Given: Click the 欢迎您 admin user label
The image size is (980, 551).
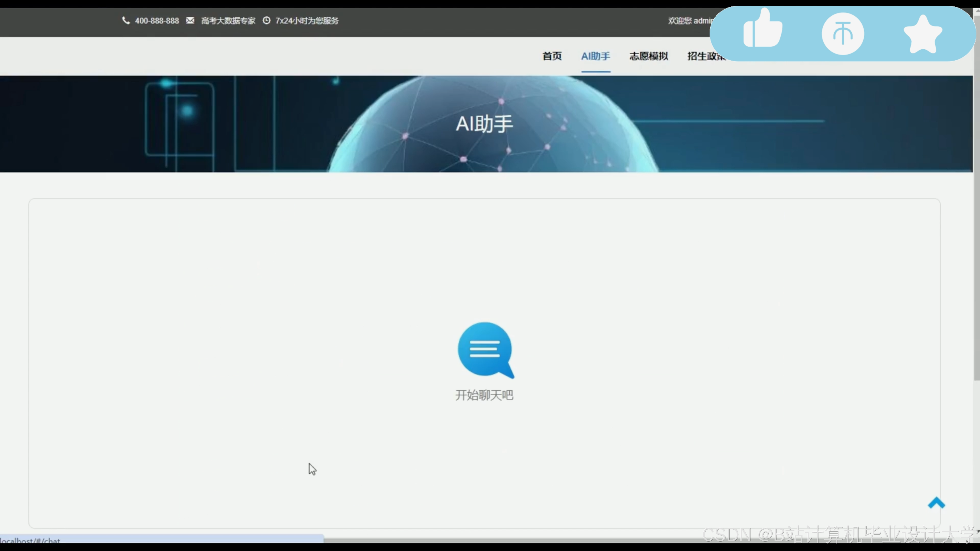Looking at the screenshot, I should tap(689, 21).
